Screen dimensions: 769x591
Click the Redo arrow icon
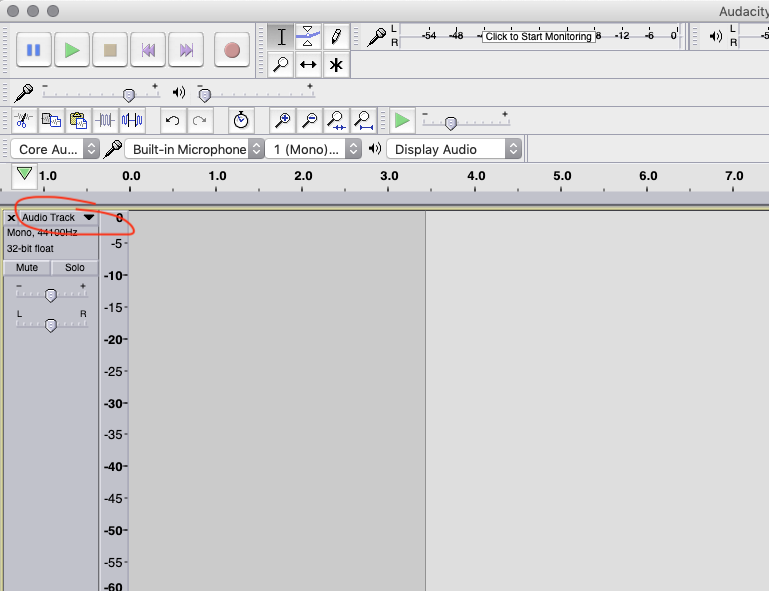pos(200,120)
